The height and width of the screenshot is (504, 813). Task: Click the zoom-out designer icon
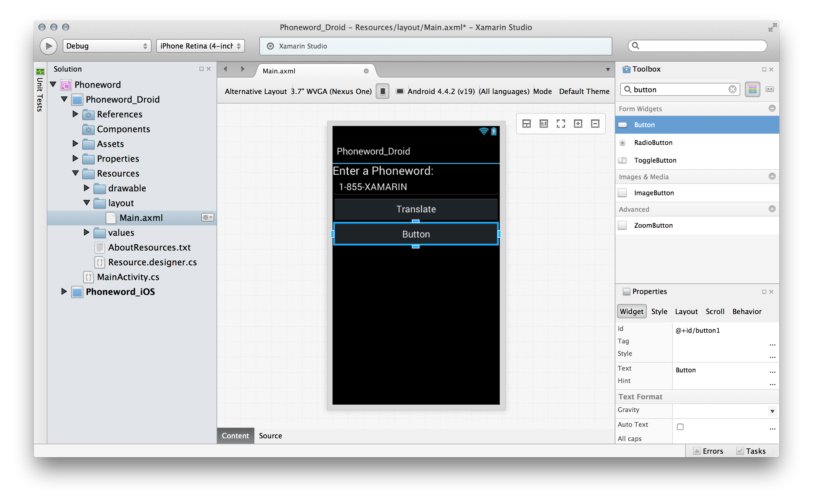[x=595, y=124]
